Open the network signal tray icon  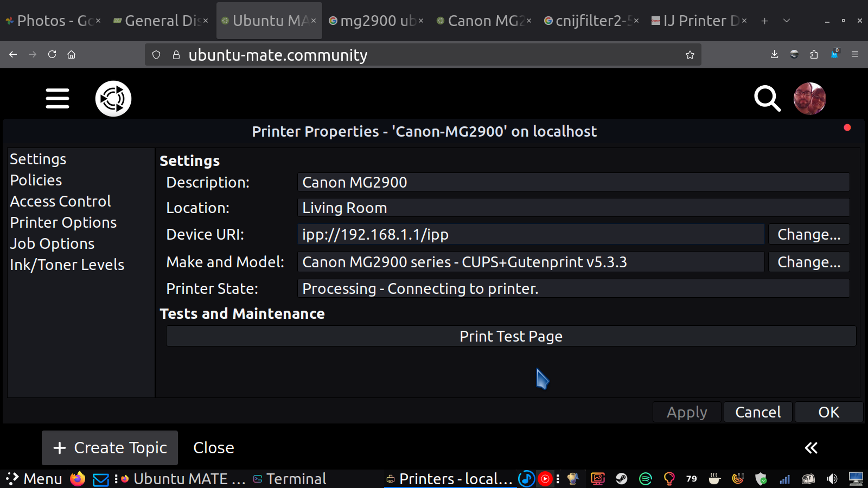784,479
